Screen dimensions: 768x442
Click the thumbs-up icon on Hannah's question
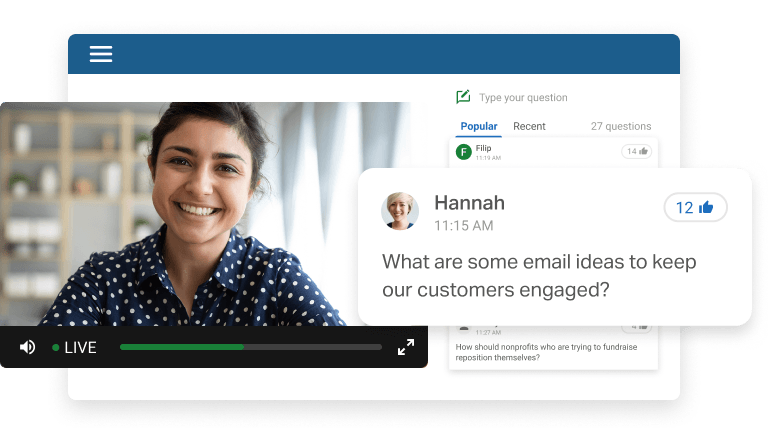coord(706,207)
